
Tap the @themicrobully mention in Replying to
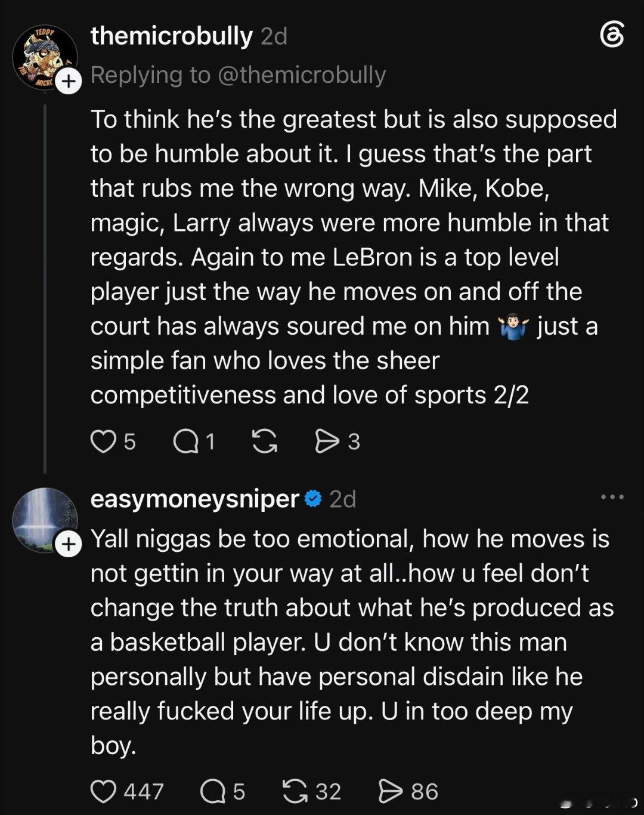302,75
